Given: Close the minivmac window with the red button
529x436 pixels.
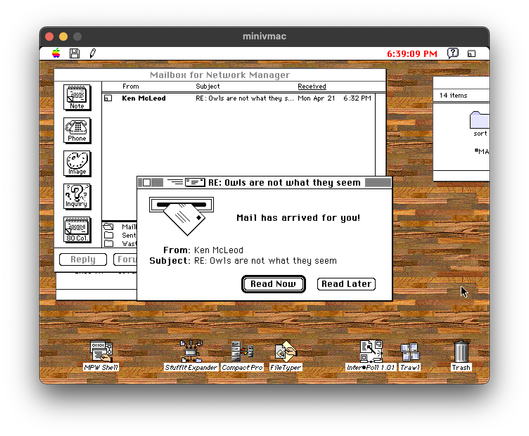Looking at the screenshot, I should point(49,36).
